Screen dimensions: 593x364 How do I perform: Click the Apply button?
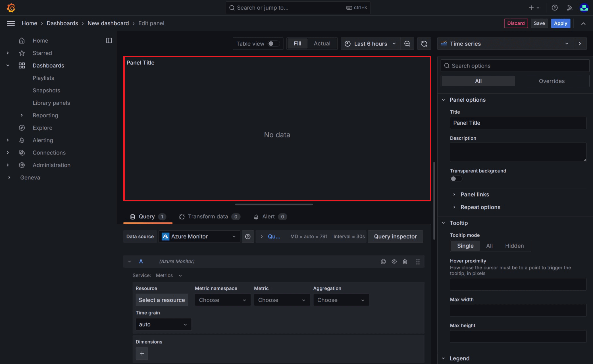coord(560,23)
